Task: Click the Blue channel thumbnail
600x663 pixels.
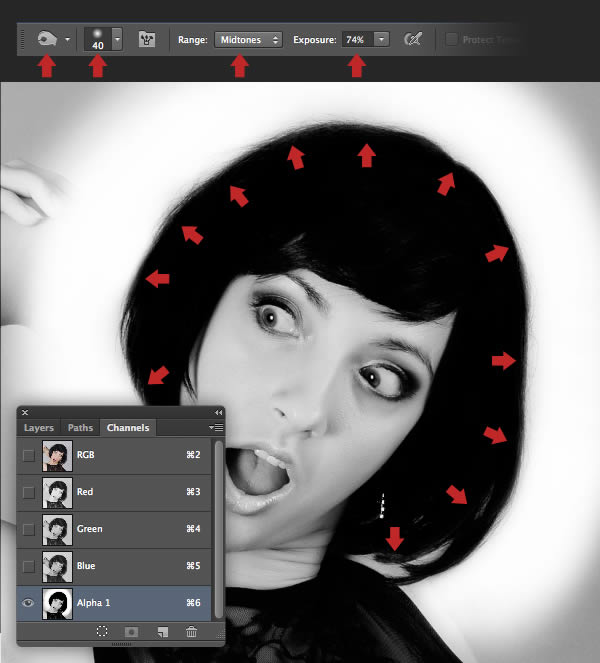Action: 55,565
